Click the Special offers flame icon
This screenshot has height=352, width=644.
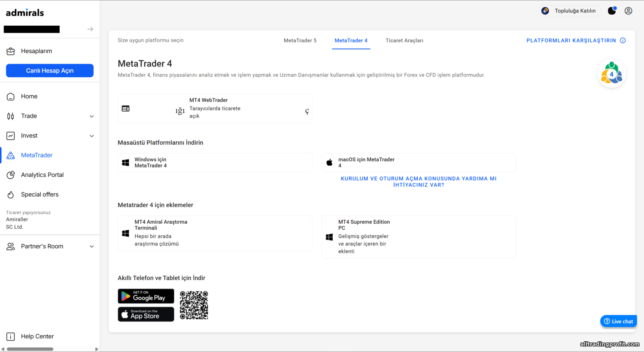(11, 194)
